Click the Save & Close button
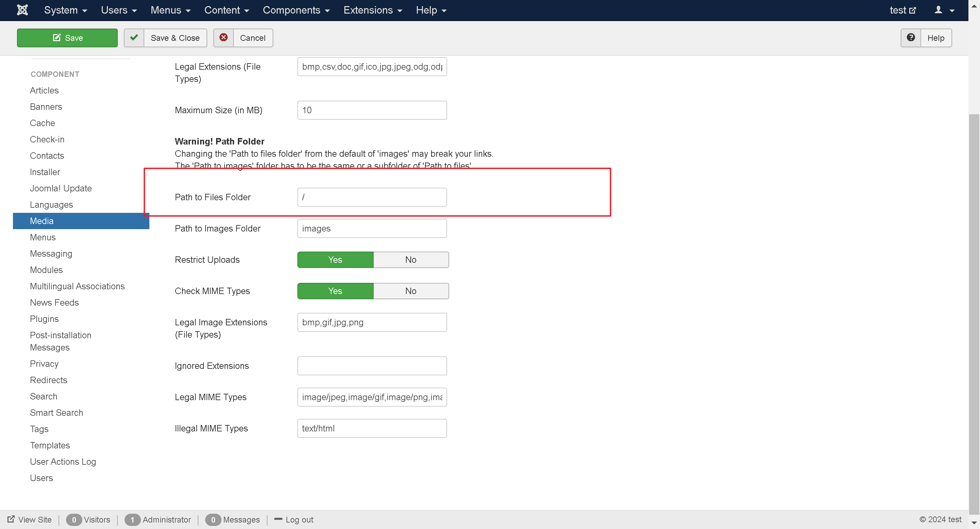Screen dimensions: 980x529 coord(165,38)
